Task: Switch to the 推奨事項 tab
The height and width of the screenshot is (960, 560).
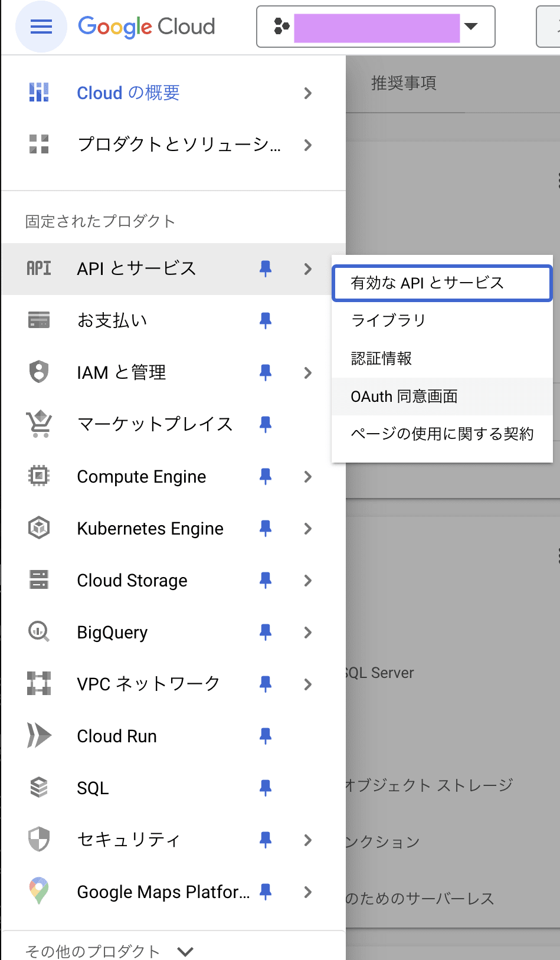Action: [x=404, y=83]
